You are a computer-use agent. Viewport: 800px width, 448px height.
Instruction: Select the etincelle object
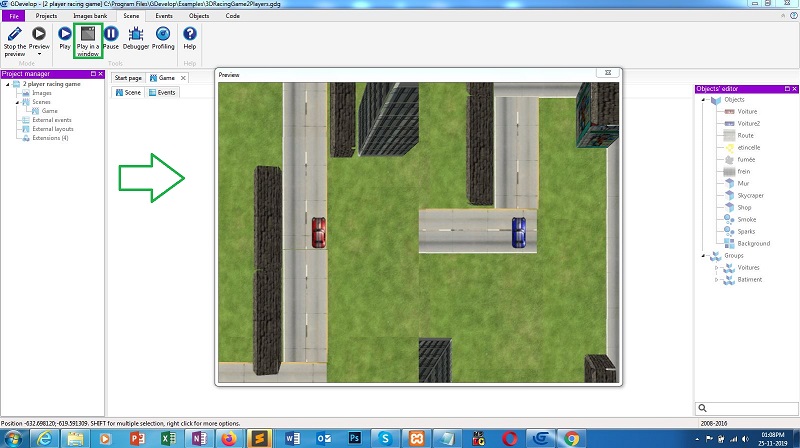(748, 147)
